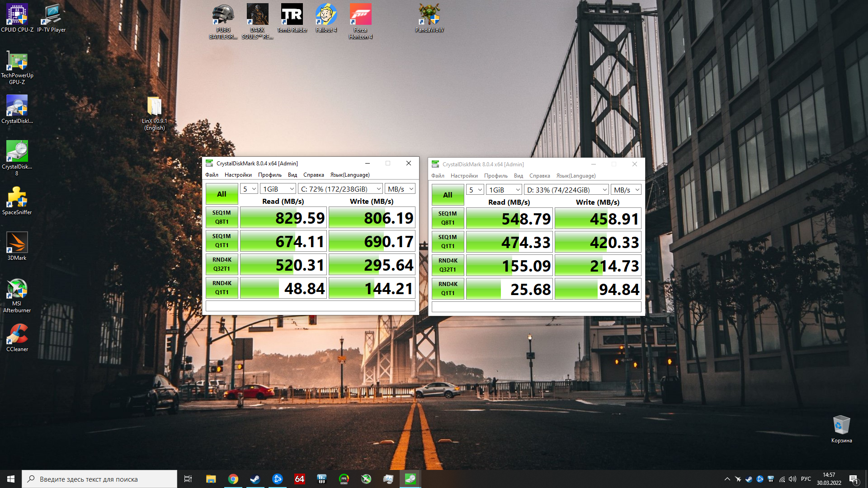
Task: Click the Steam icon in the taskbar
Action: (x=255, y=479)
